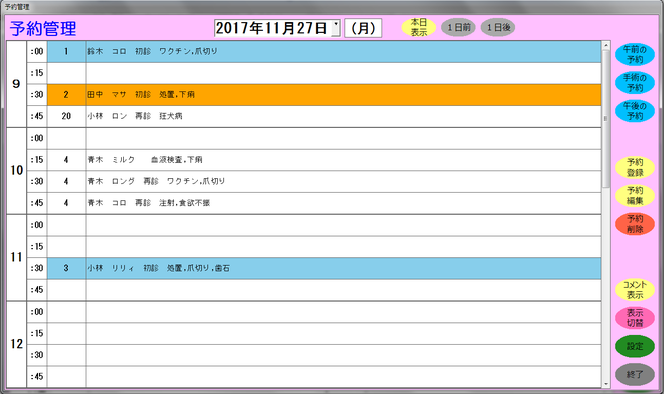
Task: Click number 1 cell at 9:00
Action: 66,52
